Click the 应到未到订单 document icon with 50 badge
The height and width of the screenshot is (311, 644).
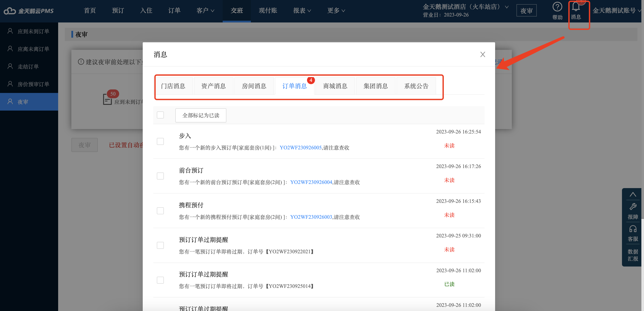click(107, 99)
